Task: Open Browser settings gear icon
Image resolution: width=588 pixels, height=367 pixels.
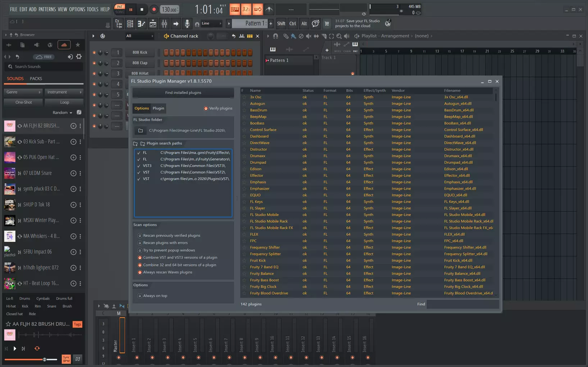Action: point(79,56)
